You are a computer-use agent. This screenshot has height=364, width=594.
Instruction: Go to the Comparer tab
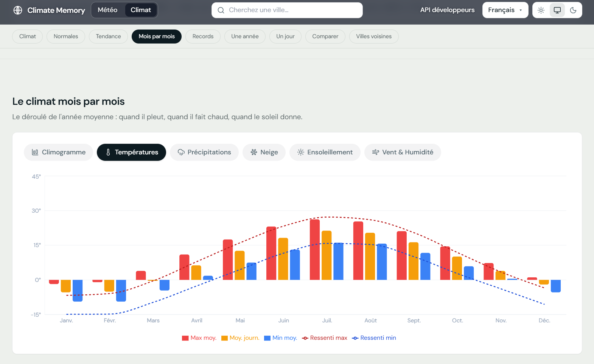coord(325,36)
